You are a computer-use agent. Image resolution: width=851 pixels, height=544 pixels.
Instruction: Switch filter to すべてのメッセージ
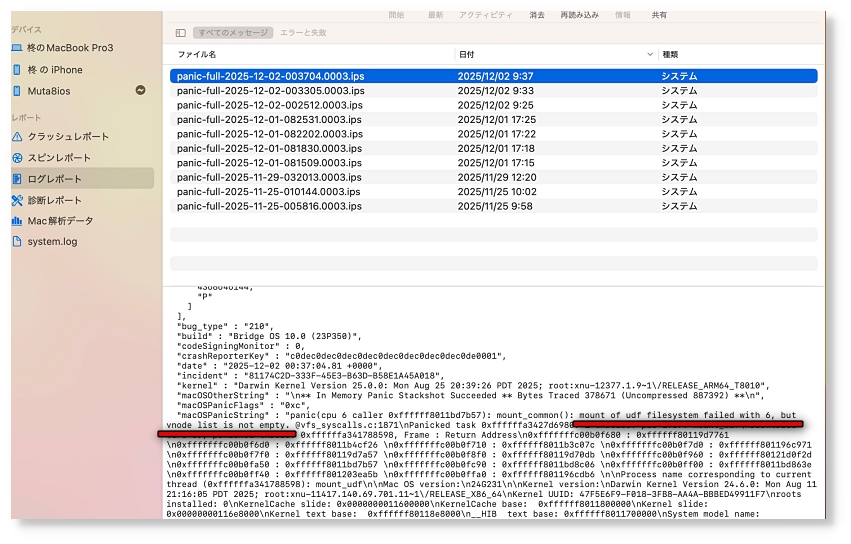tap(232, 33)
